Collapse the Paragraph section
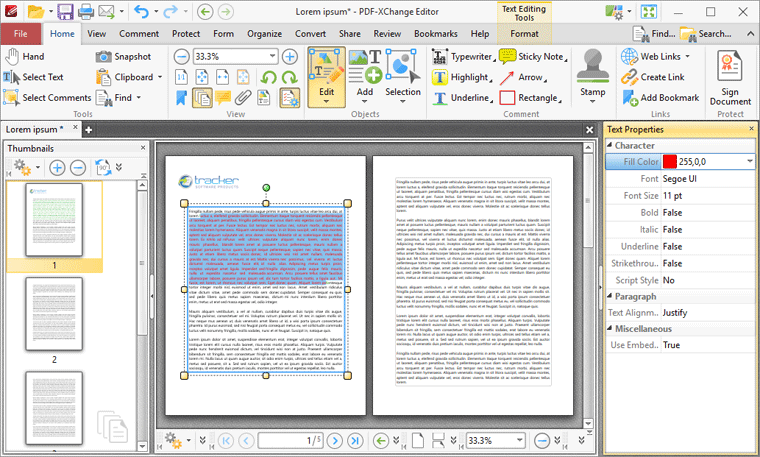The width and height of the screenshot is (760, 457). pyautogui.click(x=610, y=296)
